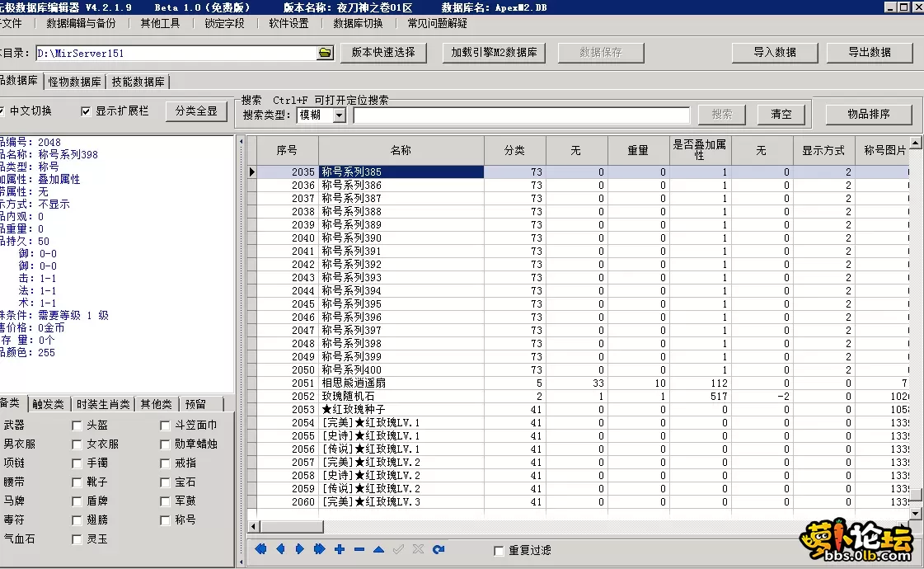Collapse left panel via splitter arrow
Viewport: 924px width, 569px height.
241,142
